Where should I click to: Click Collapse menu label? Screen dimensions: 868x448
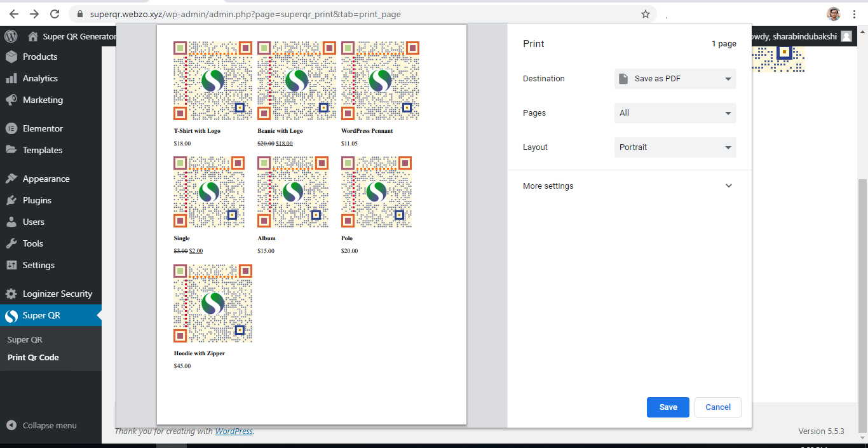coord(50,425)
